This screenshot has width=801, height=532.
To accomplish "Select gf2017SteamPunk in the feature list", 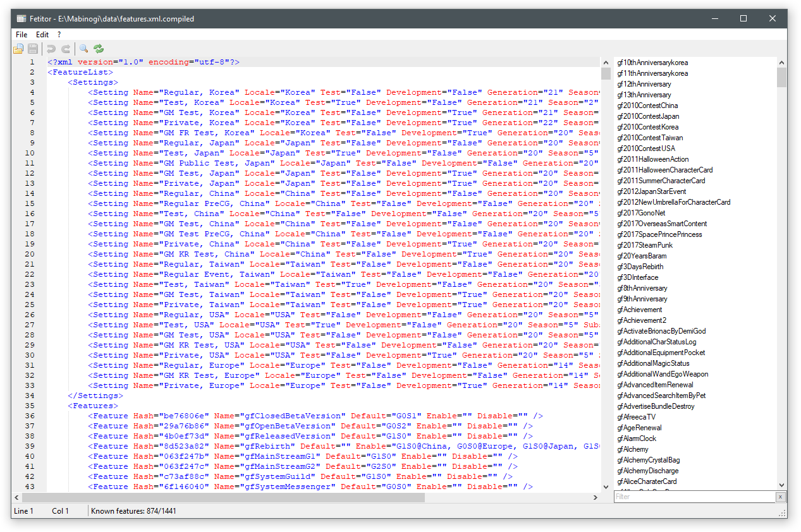I will click(x=645, y=245).
